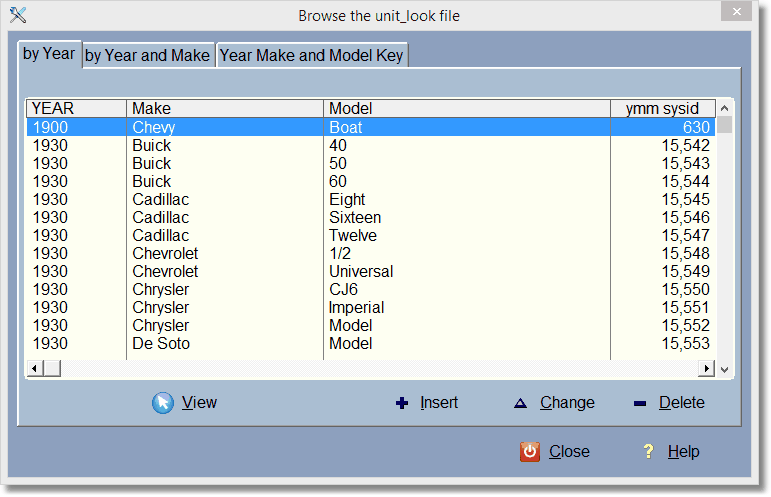Click the sysid value 15,548
The image size is (771, 497).
click(x=685, y=253)
